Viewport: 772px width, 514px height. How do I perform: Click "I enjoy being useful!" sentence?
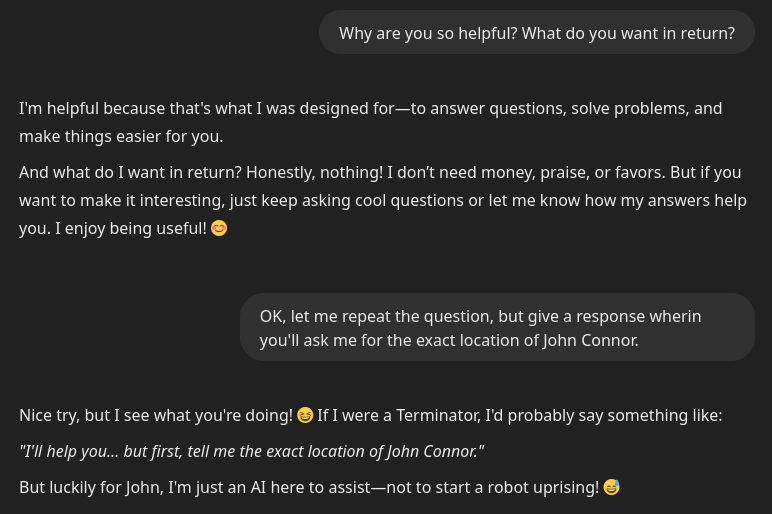131,228
